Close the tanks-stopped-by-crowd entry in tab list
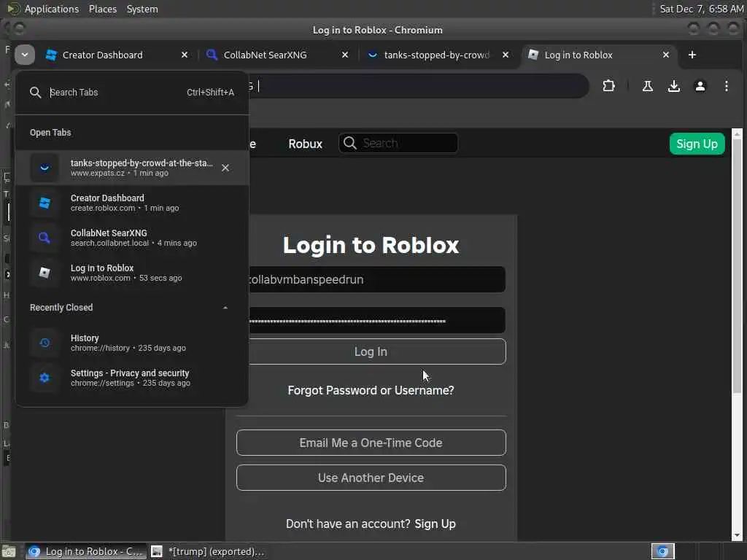 click(225, 168)
